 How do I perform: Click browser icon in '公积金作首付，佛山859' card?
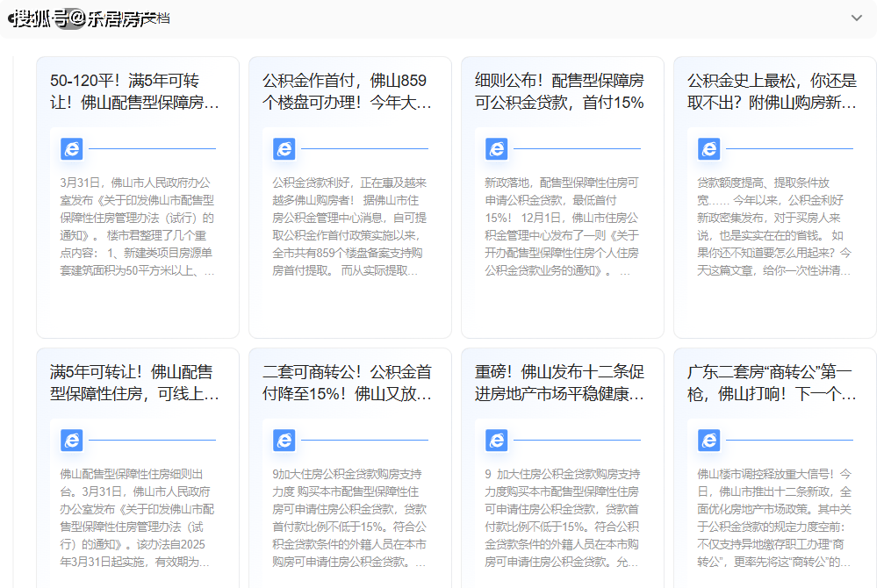284,149
